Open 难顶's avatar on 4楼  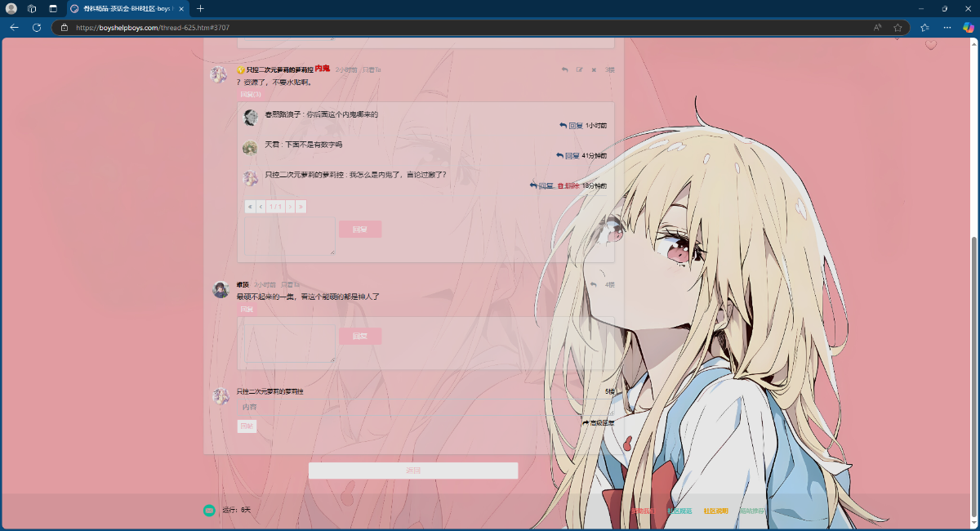[220, 289]
